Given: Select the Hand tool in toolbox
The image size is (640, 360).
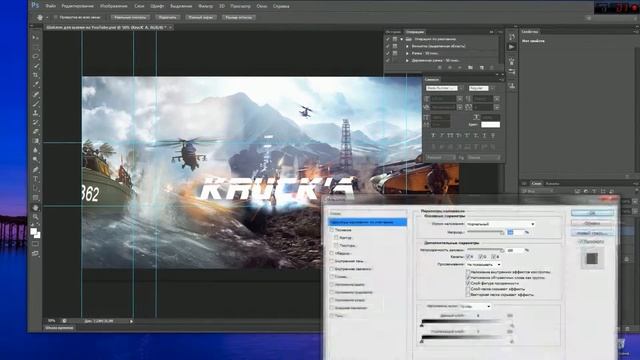Looking at the screenshot, I should point(36,208).
